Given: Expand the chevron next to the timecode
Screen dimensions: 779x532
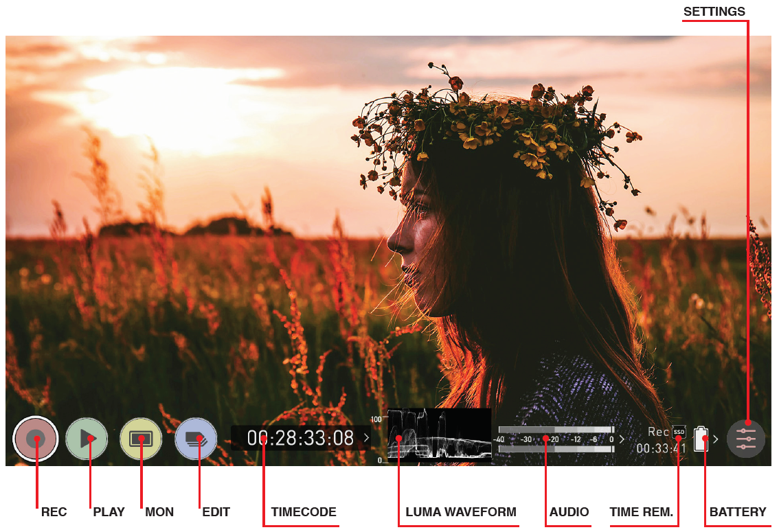Looking at the screenshot, I should 367,437.
